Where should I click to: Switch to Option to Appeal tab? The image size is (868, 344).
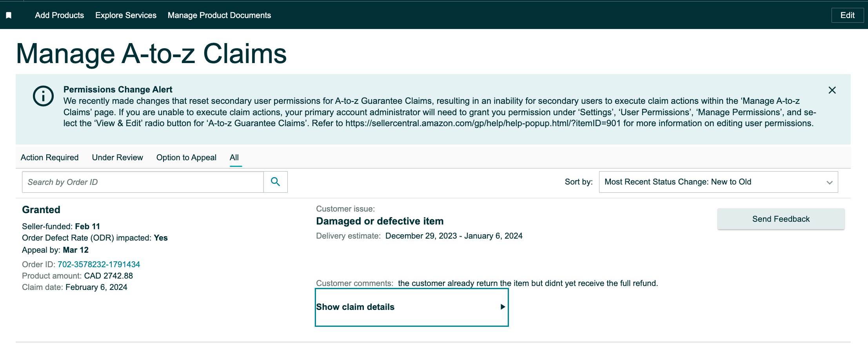coord(186,158)
